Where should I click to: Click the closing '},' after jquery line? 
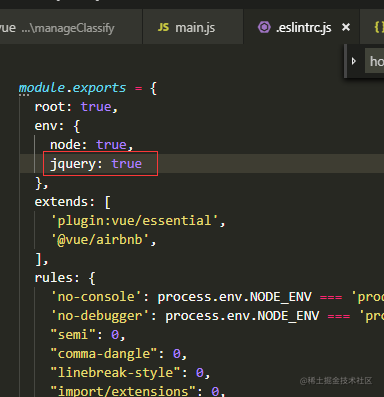(42, 183)
